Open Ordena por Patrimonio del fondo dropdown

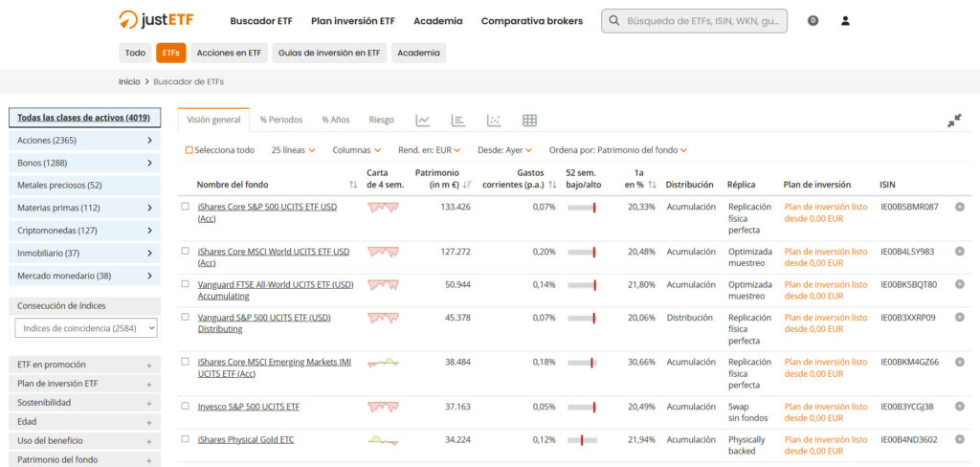coord(618,150)
